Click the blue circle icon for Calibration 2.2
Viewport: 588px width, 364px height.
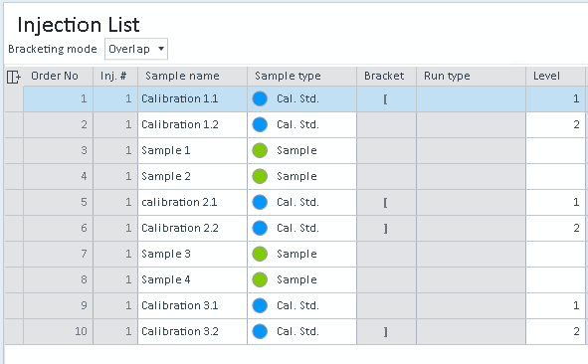(260, 229)
